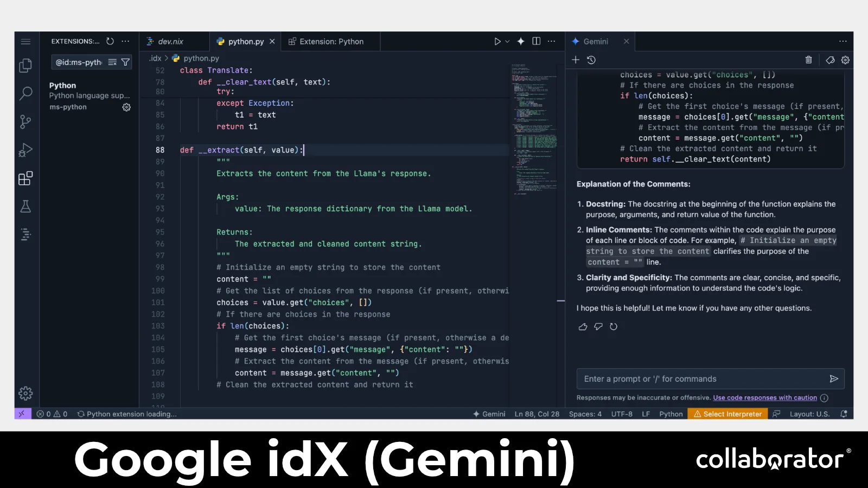Run the Python file

click(x=497, y=41)
